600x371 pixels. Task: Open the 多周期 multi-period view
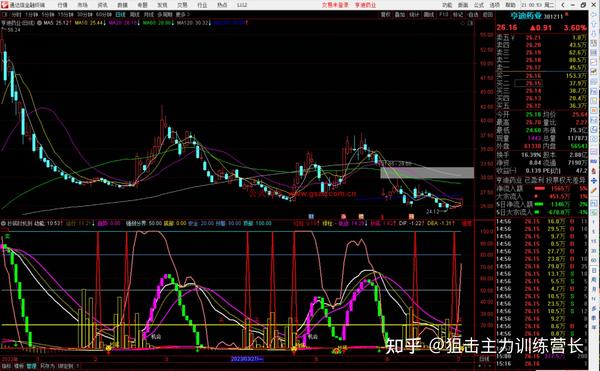(165, 15)
